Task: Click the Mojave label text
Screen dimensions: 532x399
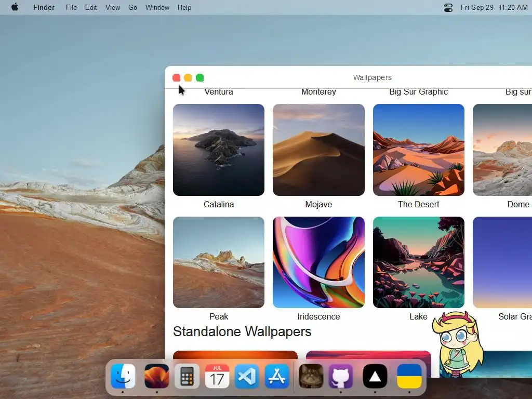Action: (318, 204)
